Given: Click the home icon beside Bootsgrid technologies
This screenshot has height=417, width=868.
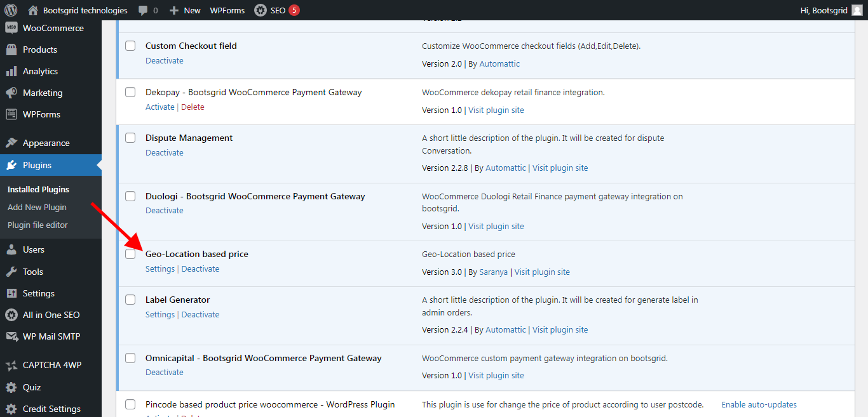Looking at the screenshot, I should (x=34, y=10).
